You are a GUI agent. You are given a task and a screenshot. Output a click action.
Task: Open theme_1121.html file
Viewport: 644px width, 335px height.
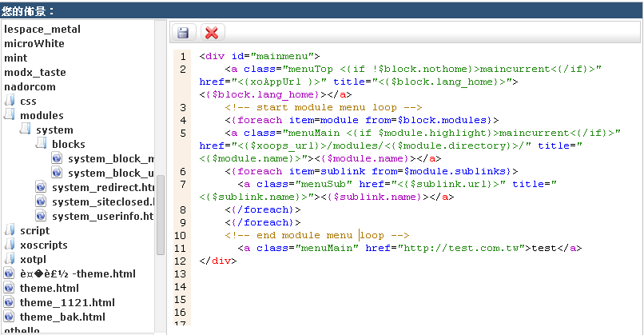point(67,303)
